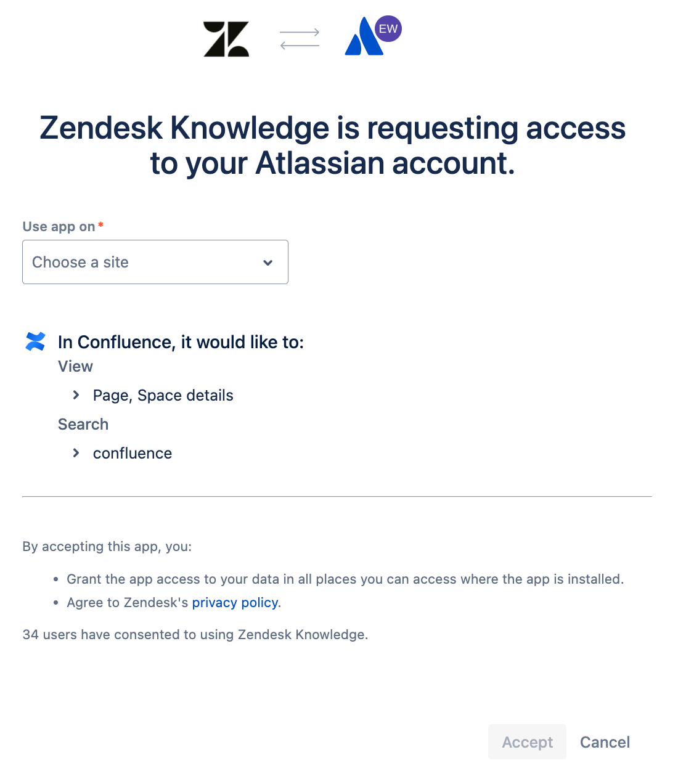Expand the Page, Space details chevron
Viewport: 678px width, 784px height.
[x=76, y=395]
